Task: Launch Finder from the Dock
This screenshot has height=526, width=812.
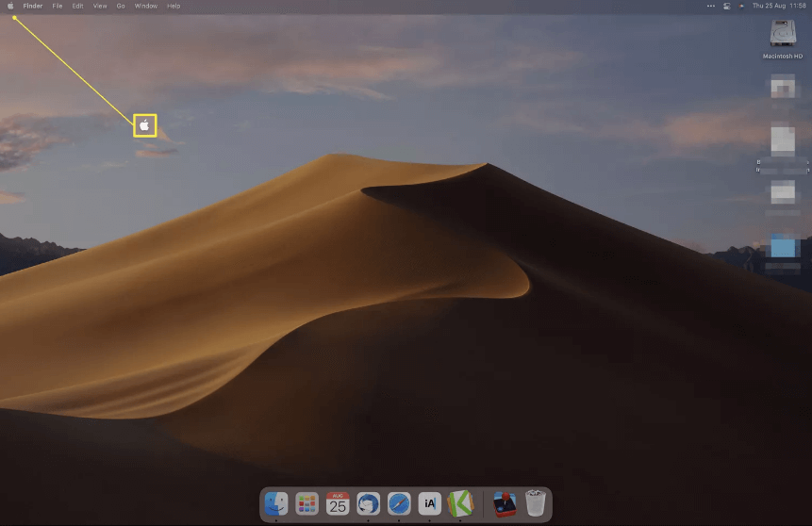Action: [276, 503]
